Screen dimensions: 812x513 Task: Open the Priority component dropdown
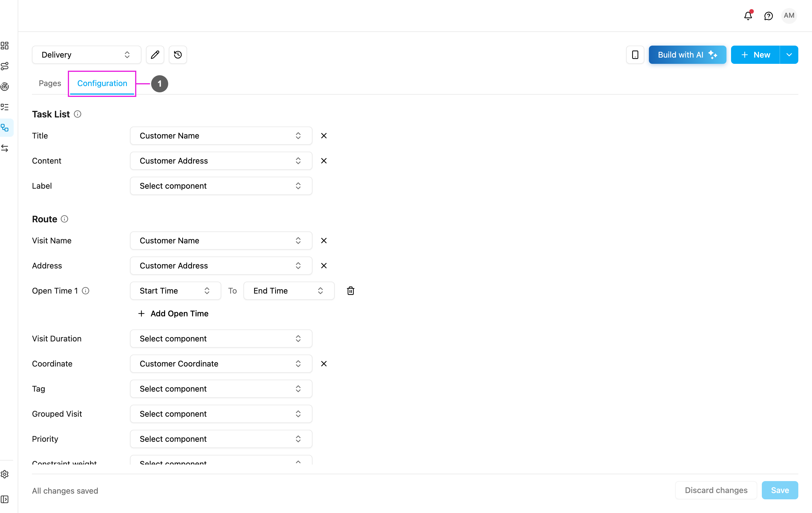pyautogui.click(x=221, y=439)
